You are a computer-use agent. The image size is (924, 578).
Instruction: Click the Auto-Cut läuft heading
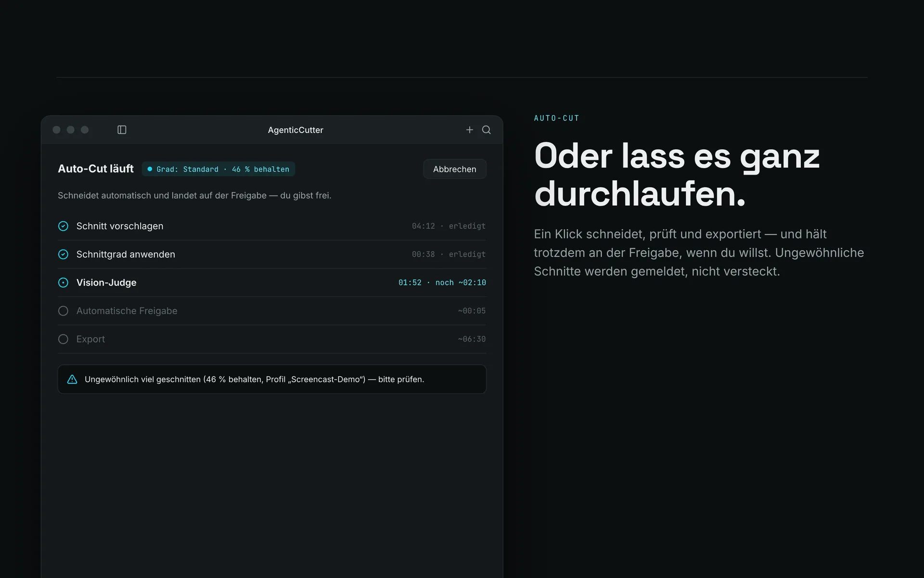point(96,169)
